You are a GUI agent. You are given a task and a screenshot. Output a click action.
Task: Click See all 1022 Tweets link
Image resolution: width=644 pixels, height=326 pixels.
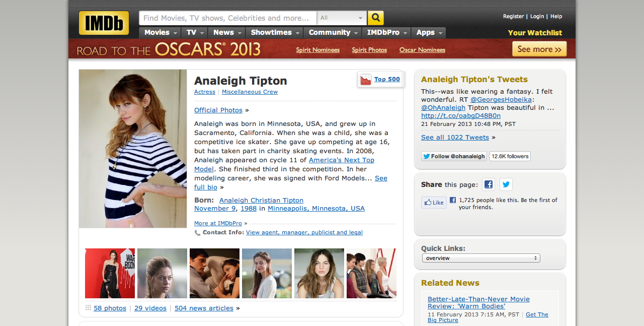455,138
